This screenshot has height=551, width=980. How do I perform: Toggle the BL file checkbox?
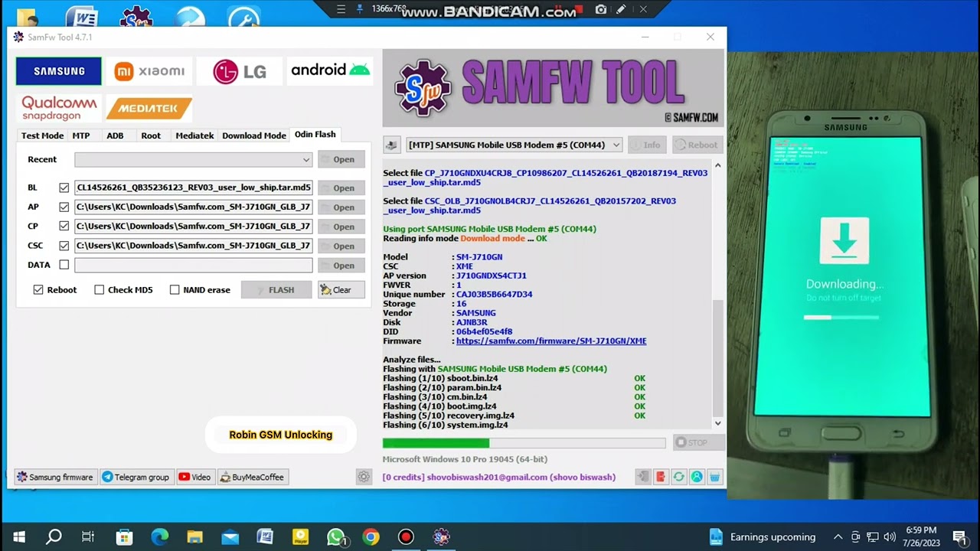(64, 187)
